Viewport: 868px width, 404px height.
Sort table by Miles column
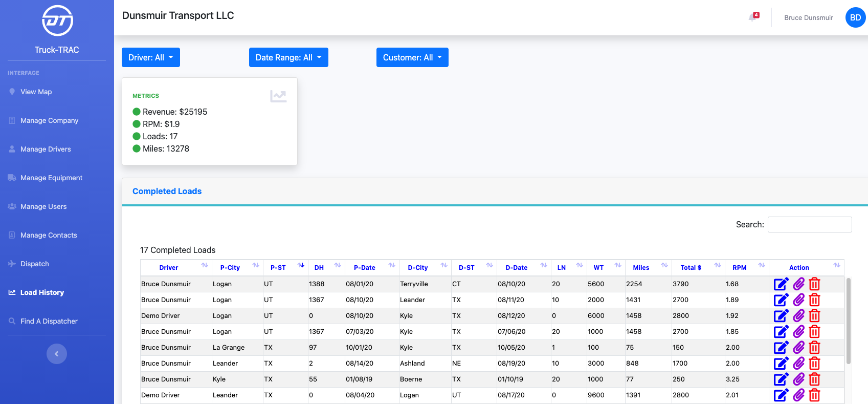coord(648,267)
